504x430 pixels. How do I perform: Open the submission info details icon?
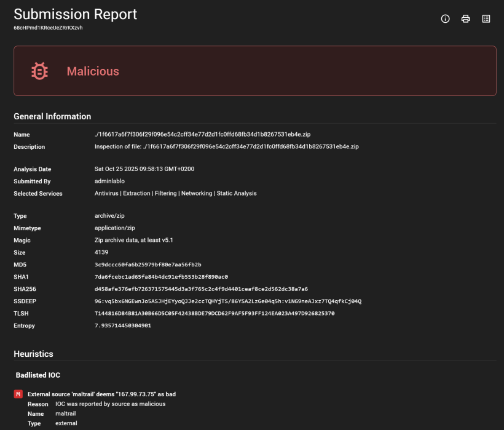(446, 19)
